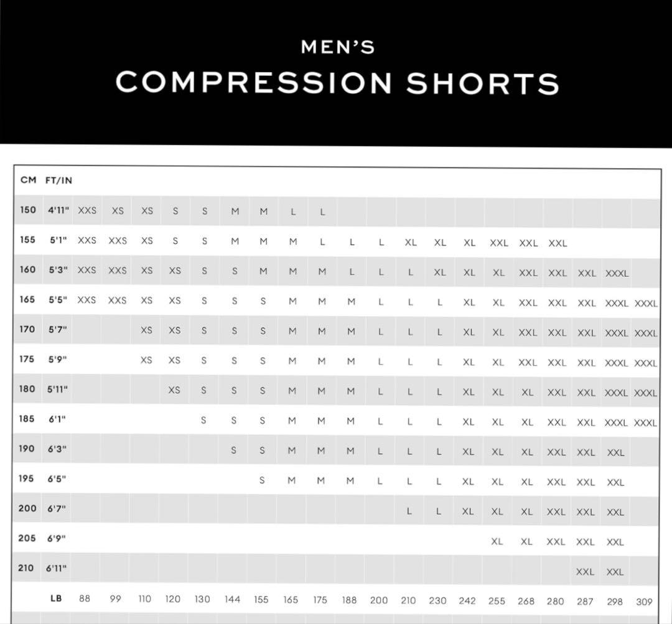Select the CM column header

(28, 180)
